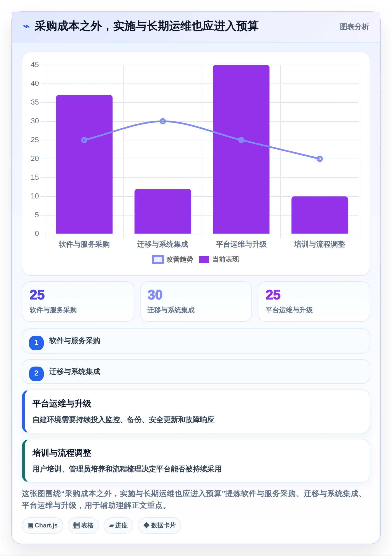The image size is (392, 556).
Task: Click the trend line point at 30
Action: 163,121
